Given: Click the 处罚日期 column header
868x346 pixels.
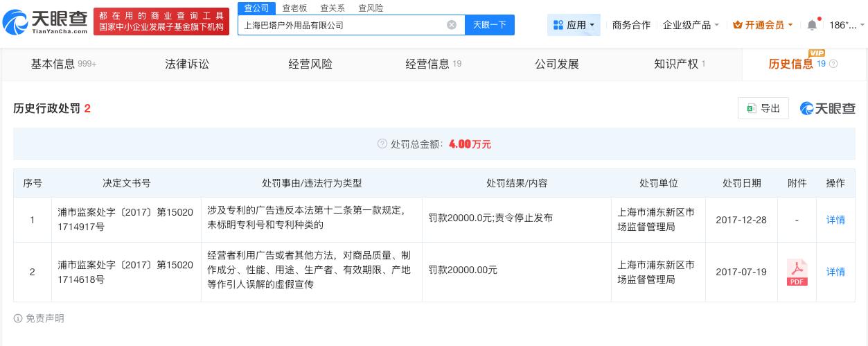Looking at the screenshot, I should [741, 183].
